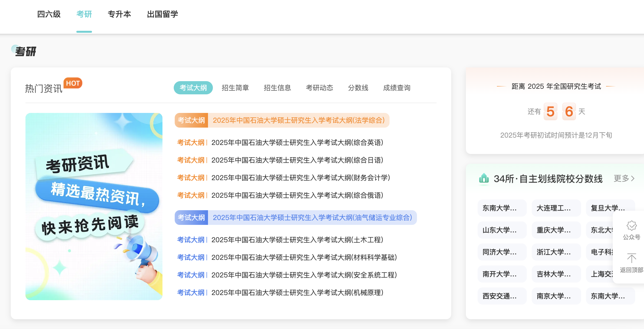The image size is (644, 329).
Task: Click the 返回顶部 up-arrow icon
Action: tap(632, 258)
